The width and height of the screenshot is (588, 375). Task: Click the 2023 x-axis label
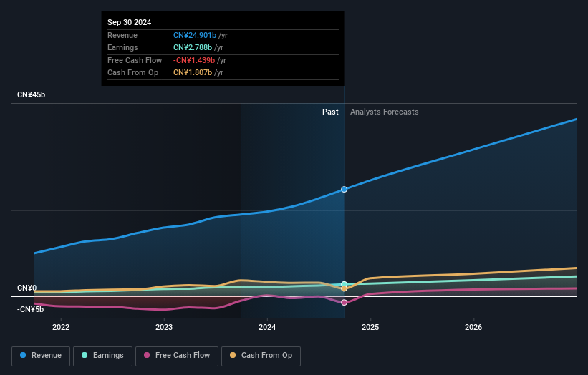[x=164, y=327]
